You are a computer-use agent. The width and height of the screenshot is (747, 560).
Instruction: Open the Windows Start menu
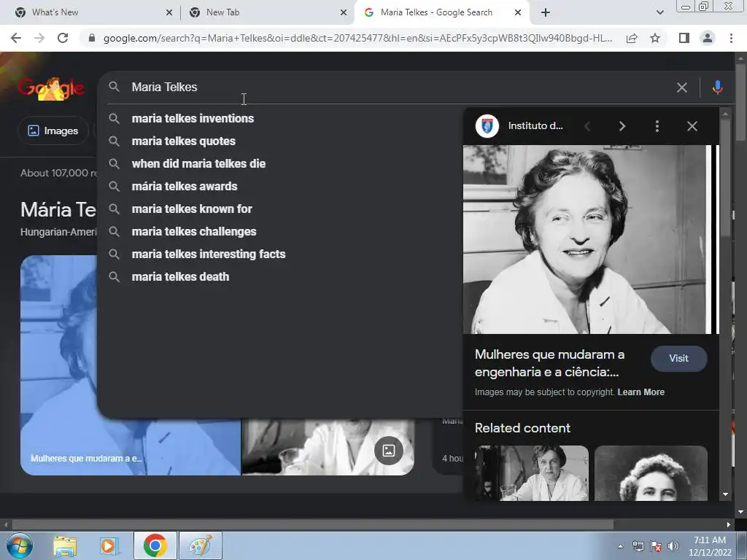click(19, 545)
